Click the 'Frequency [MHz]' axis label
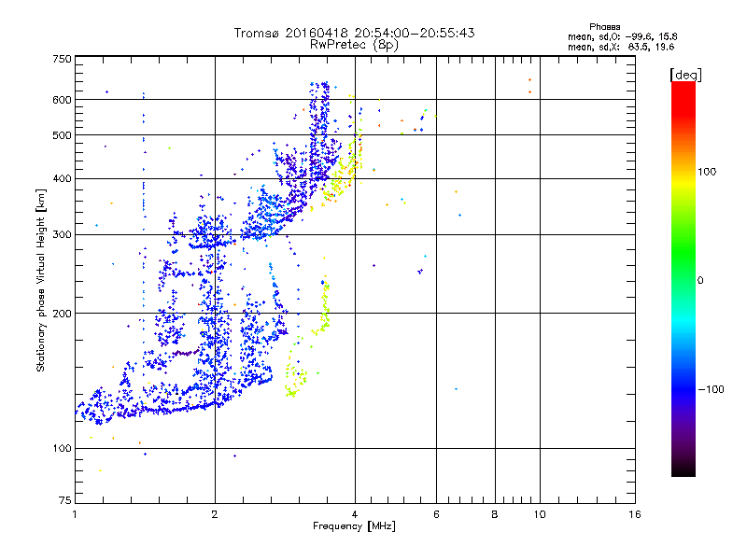 354,526
